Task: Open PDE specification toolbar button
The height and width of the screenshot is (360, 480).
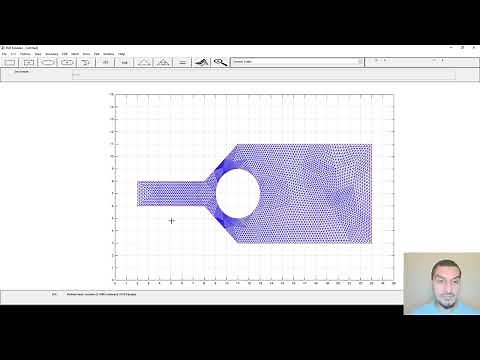Action: [124, 62]
